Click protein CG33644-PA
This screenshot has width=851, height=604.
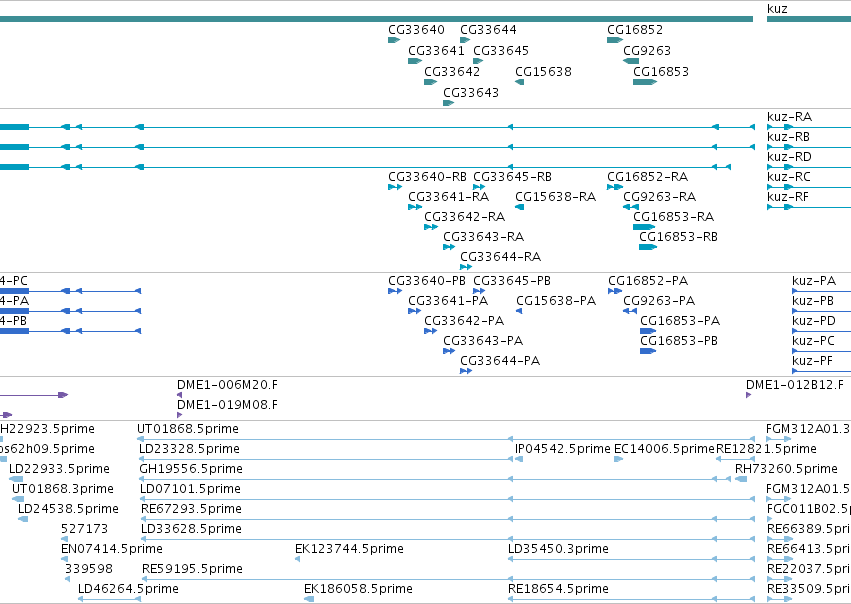coord(500,361)
